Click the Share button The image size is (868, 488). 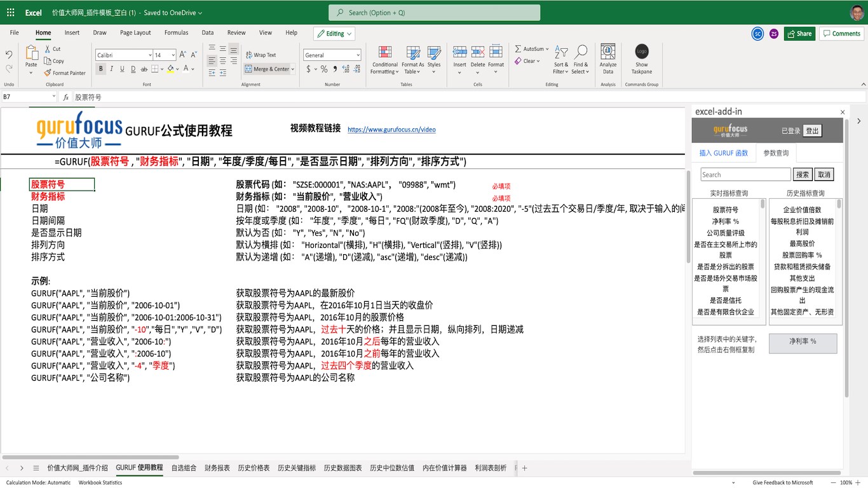click(x=799, y=34)
